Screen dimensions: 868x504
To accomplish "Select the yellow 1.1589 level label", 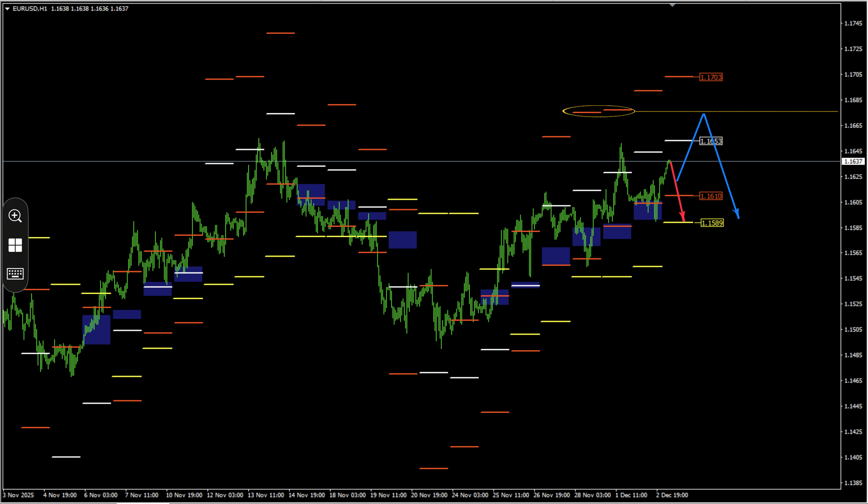I will [712, 223].
